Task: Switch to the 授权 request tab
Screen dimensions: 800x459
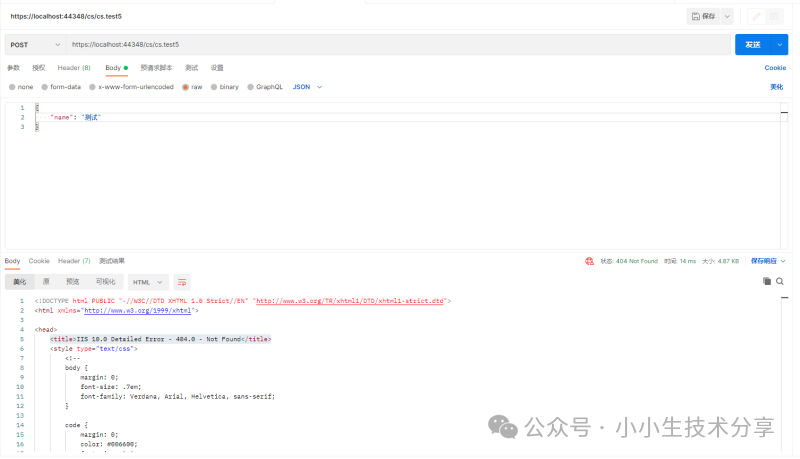Action: (x=39, y=68)
